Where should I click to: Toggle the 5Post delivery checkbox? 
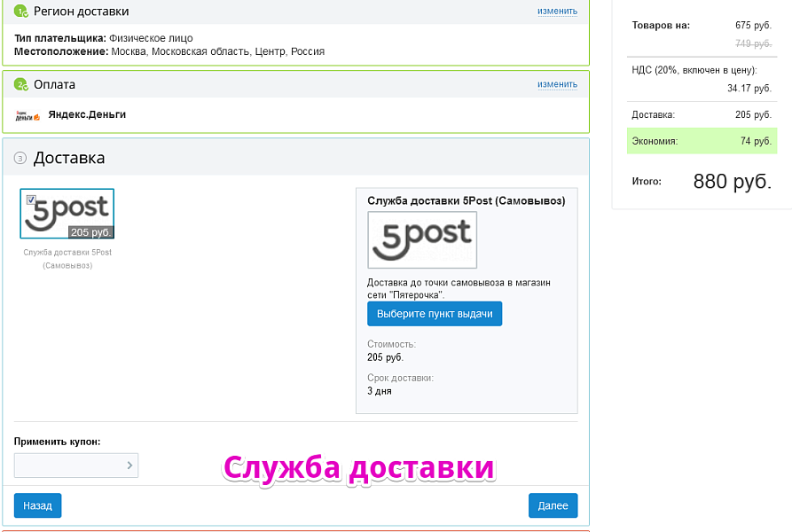coord(32,199)
